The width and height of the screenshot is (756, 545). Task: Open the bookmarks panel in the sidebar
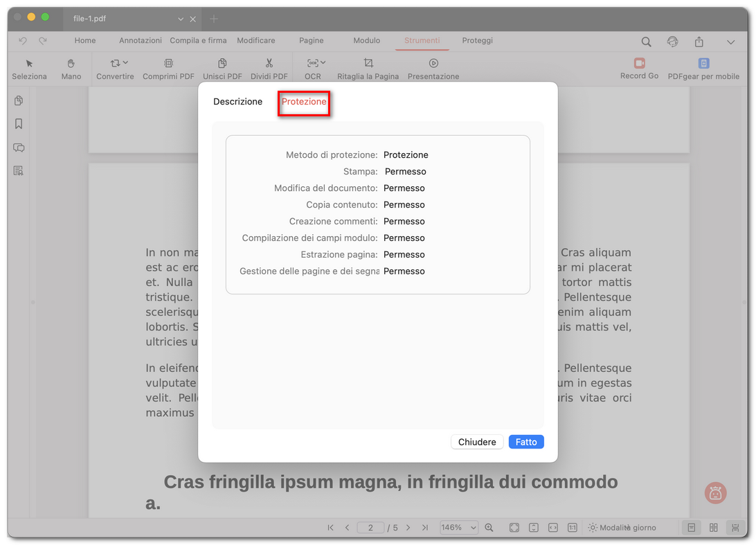click(x=19, y=123)
